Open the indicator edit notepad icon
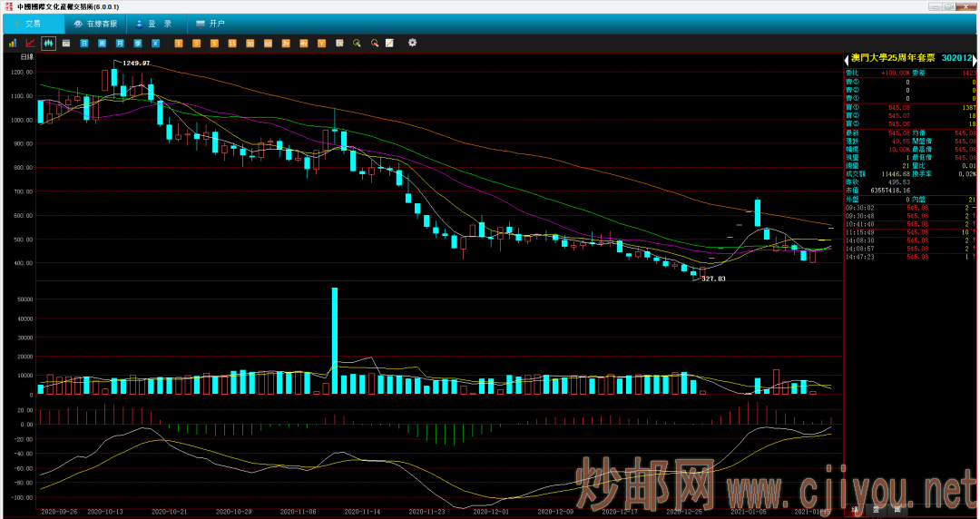The width and height of the screenshot is (980, 519). pos(339,44)
